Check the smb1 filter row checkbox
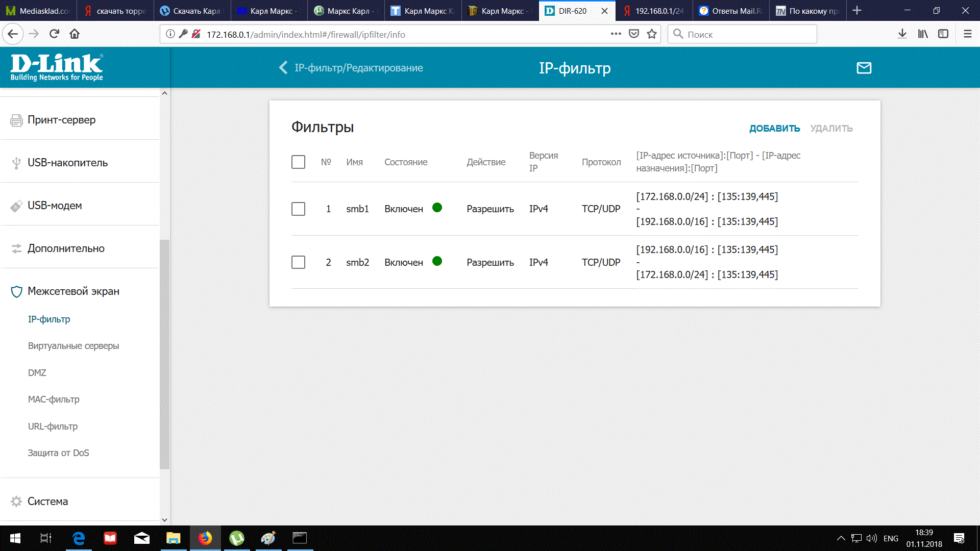Image resolution: width=980 pixels, height=551 pixels. (x=298, y=209)
